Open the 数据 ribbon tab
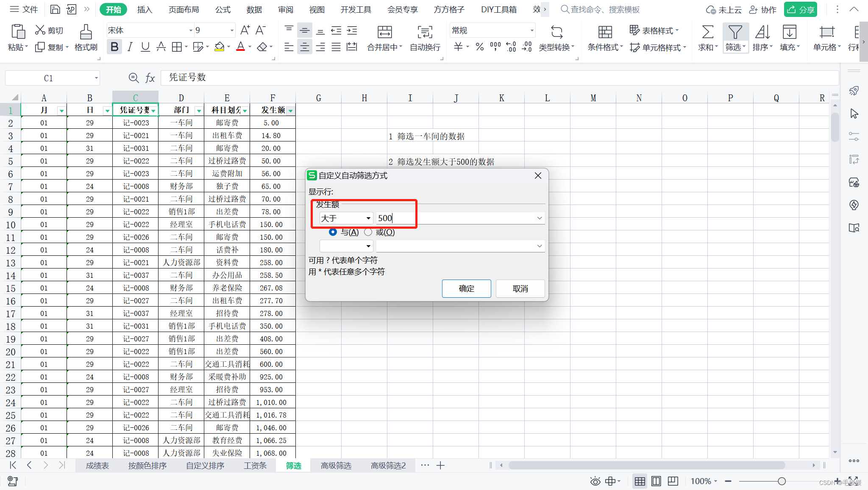Image resolution: width=868 pixels, height=490 pixels. pyautogui.click(x=254, y=9)
